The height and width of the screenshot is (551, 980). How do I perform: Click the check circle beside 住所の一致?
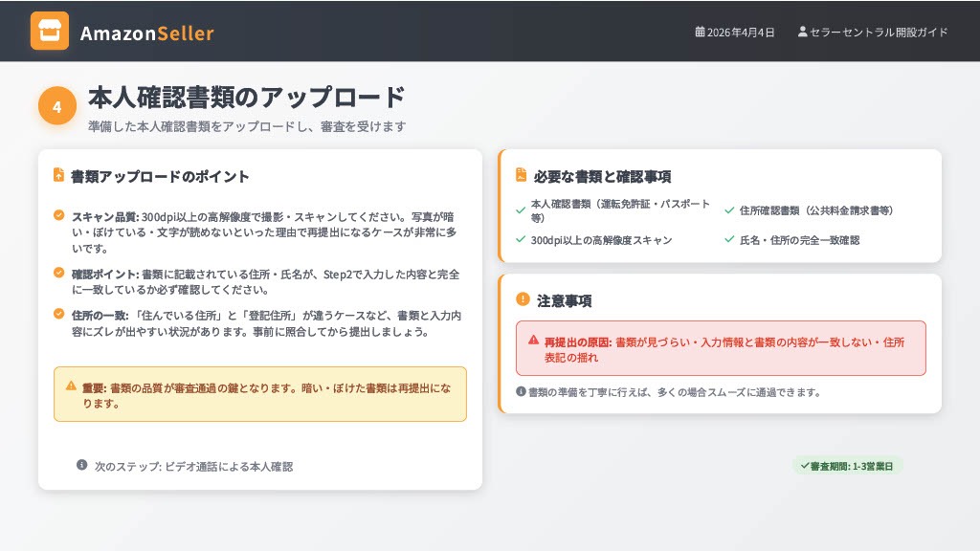click(x=59, y=313)
